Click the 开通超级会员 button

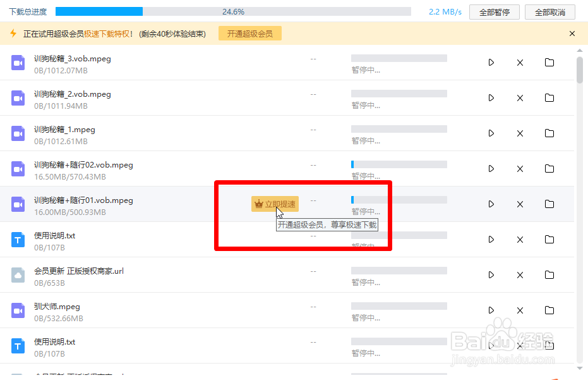(x=249, y=34)
